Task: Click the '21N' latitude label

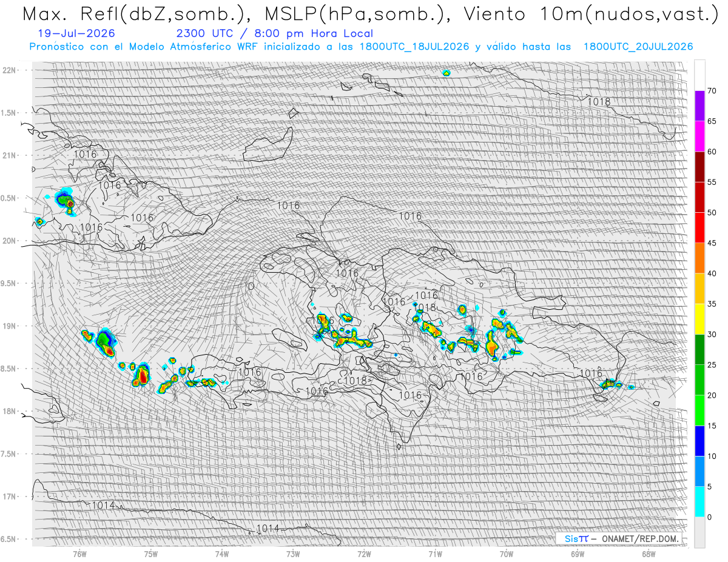Action: [x=8, y=155]
